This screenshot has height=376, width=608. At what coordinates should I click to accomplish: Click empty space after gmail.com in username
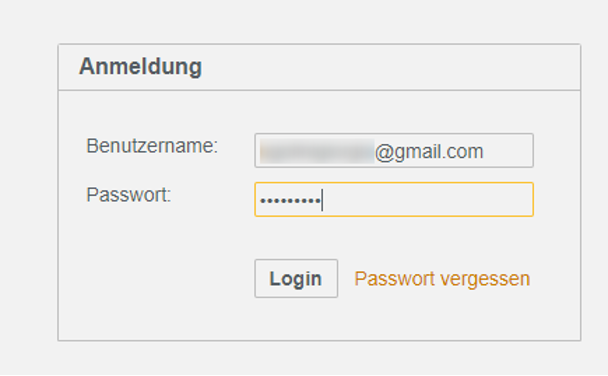[507, 150]
